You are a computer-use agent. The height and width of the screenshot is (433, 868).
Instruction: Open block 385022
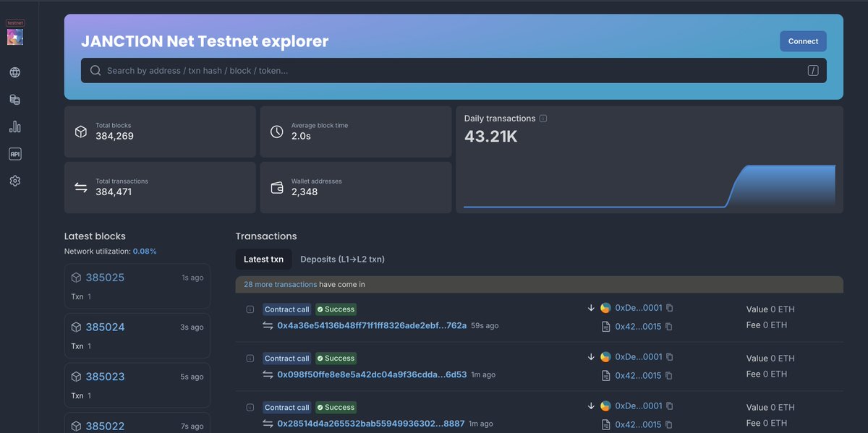[105, 426]
